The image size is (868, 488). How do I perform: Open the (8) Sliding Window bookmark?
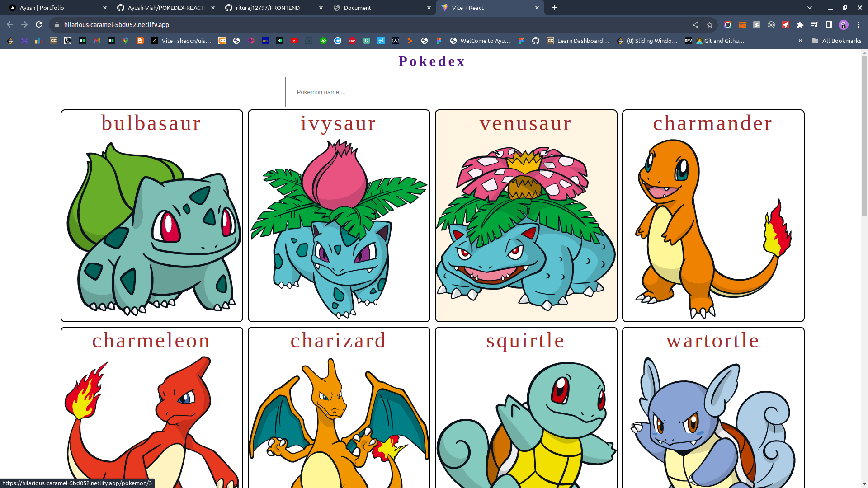point(647,41)
